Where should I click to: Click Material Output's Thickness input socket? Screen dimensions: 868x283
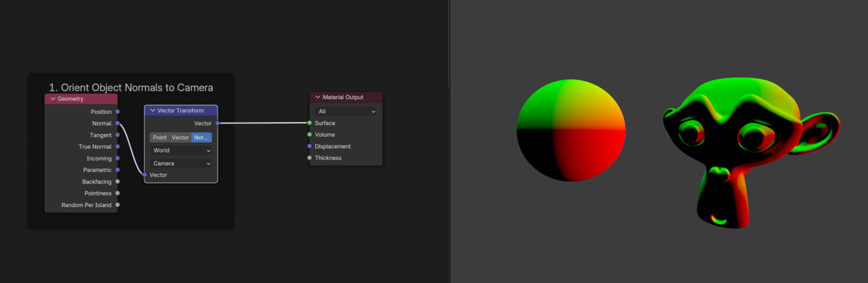(x=309, y=158)
